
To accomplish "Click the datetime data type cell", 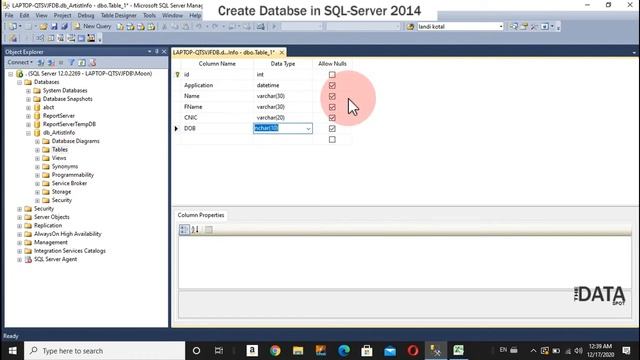I will coord(283,85).
